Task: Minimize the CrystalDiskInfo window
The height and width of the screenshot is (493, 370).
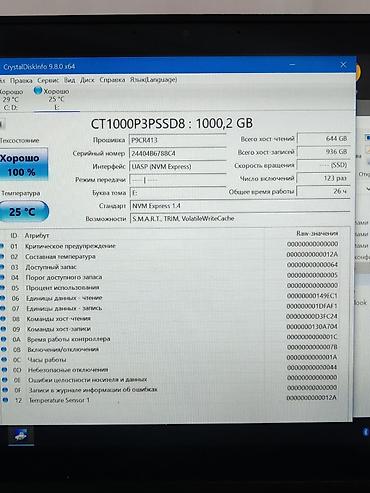Action: (x=292, y=65)
